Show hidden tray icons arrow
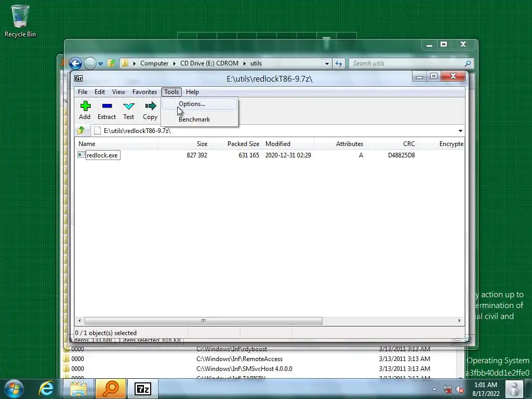The image size is (532, 399). point(435,390)
